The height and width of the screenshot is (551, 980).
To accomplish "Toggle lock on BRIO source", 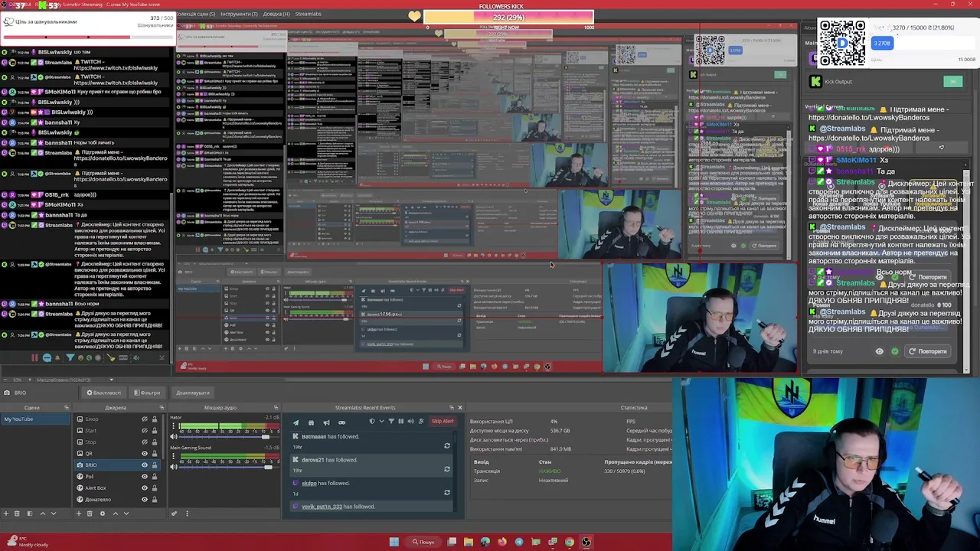I will pos(155,465).
